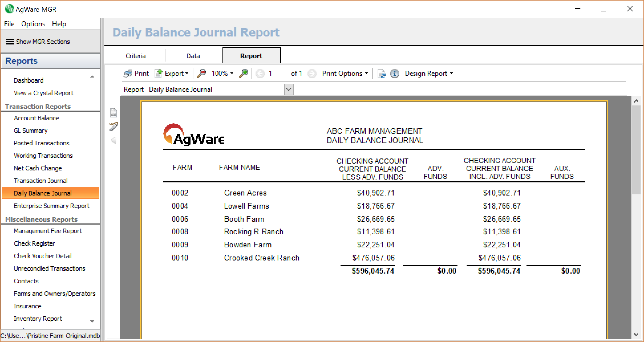Click the document page icon in left strip
The height and width of the screenshot is (342, 644).
coord(114,113)
